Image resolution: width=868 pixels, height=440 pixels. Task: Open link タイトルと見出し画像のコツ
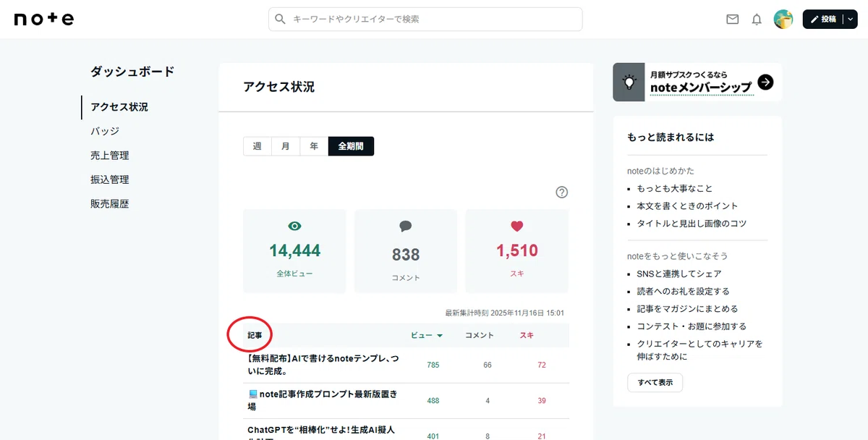[692, 224]
